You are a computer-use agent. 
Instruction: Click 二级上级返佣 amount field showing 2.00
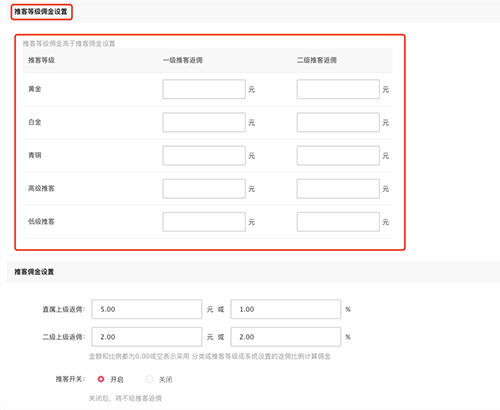point(147,337)
